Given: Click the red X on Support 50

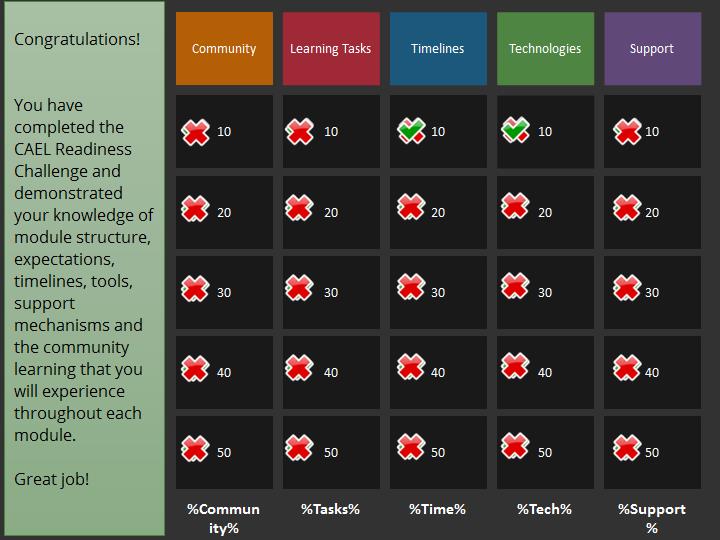Looking at the screenshot, I should click(627, 447).
